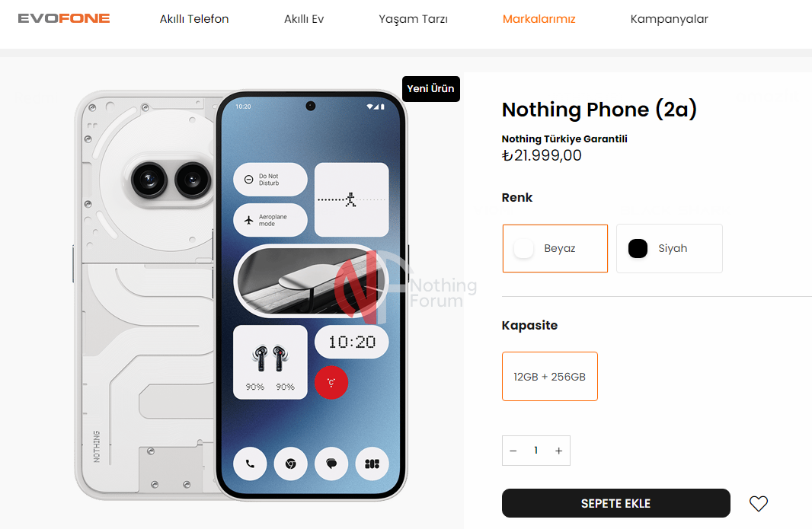
Task: Open the Akıllı Ev menu
Action: pos(304,19)
